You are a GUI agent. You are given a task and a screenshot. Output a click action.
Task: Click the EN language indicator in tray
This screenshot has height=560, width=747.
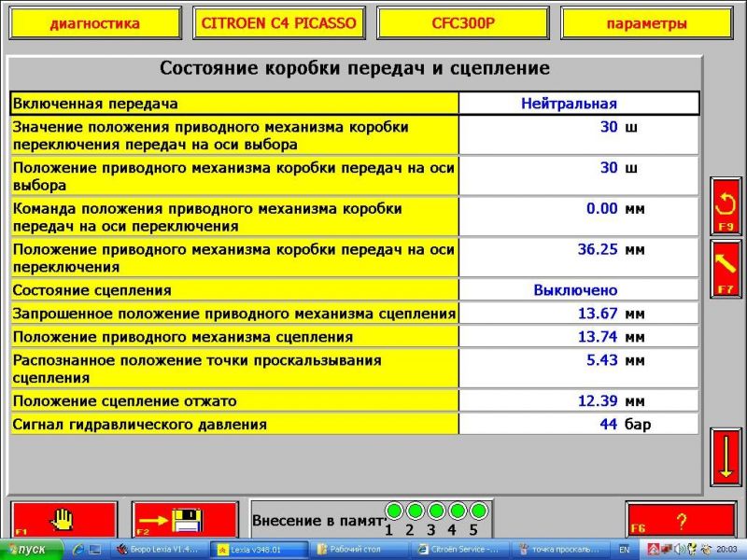coord(624,550)
